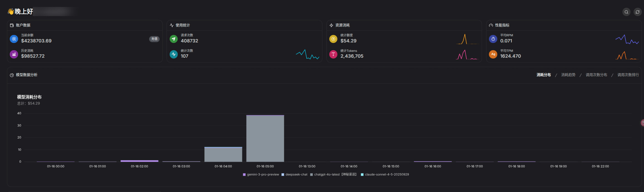Click the 01-16 05:00 chart bar
Viewport: 644px width, 192px height.
point(265,138)
